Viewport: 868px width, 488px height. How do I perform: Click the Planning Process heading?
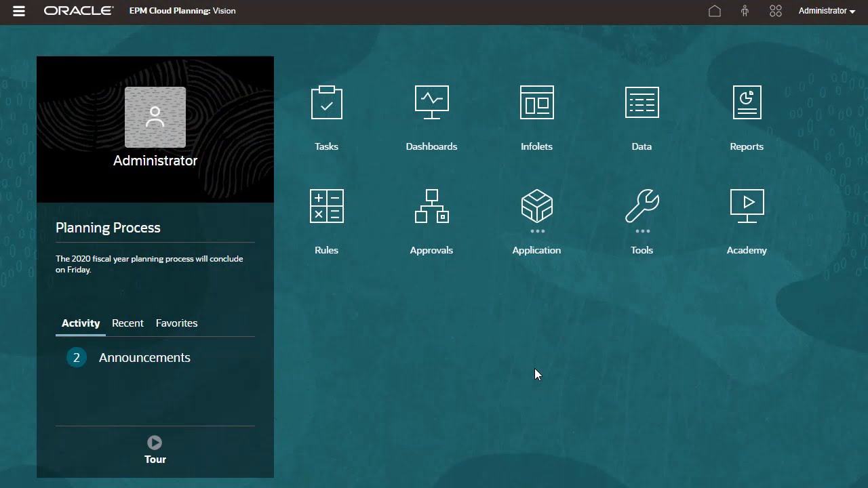click(x=108, y=228)
